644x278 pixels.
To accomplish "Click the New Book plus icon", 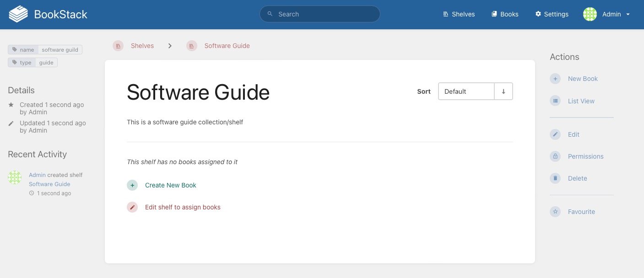I will coord(555,79).
